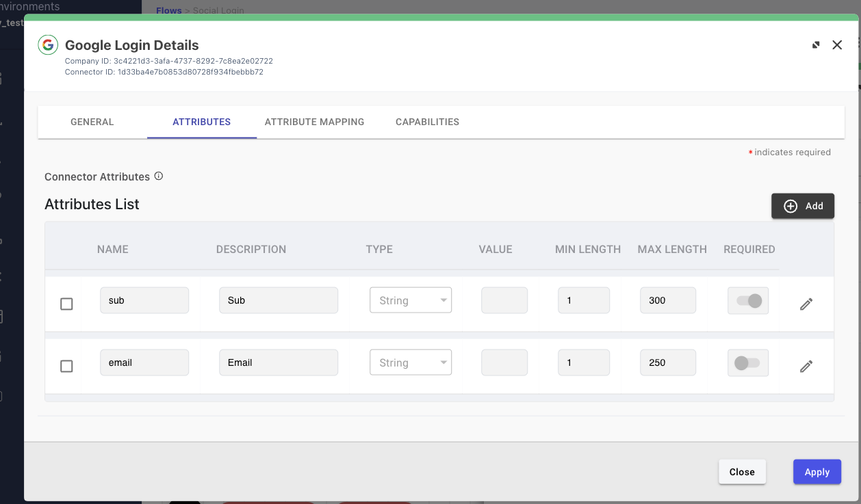Click the MAX LENGTH column header
This screenshot has height=504, width=861.
672,249
